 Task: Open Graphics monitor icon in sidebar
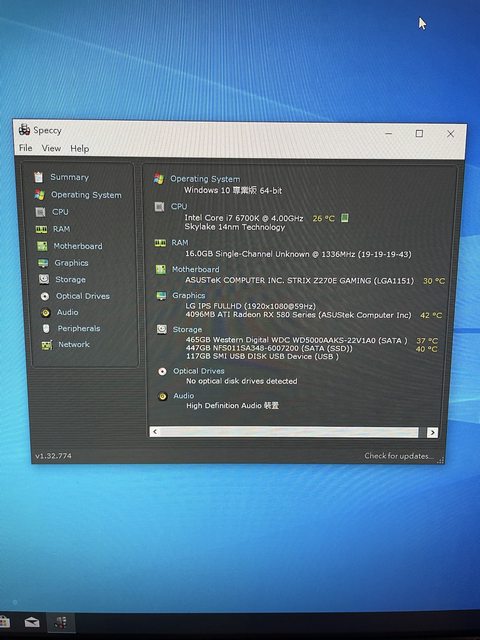coord(43,263)
